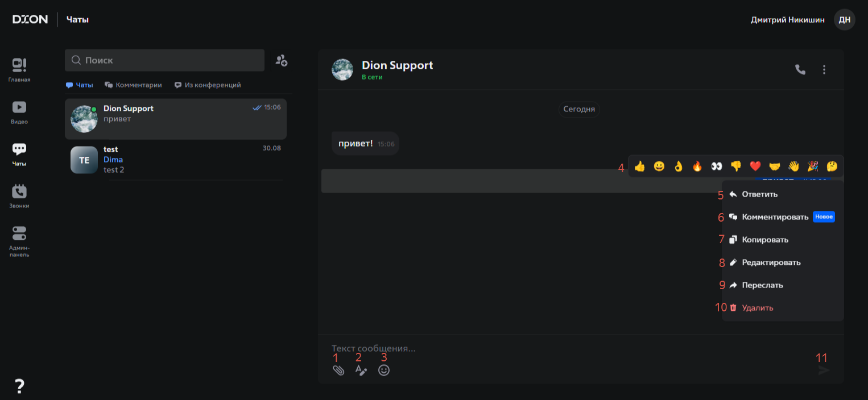Open Админ-панель from the sidebar
This screenshot has height=400, width=868.
pos(19,241)
